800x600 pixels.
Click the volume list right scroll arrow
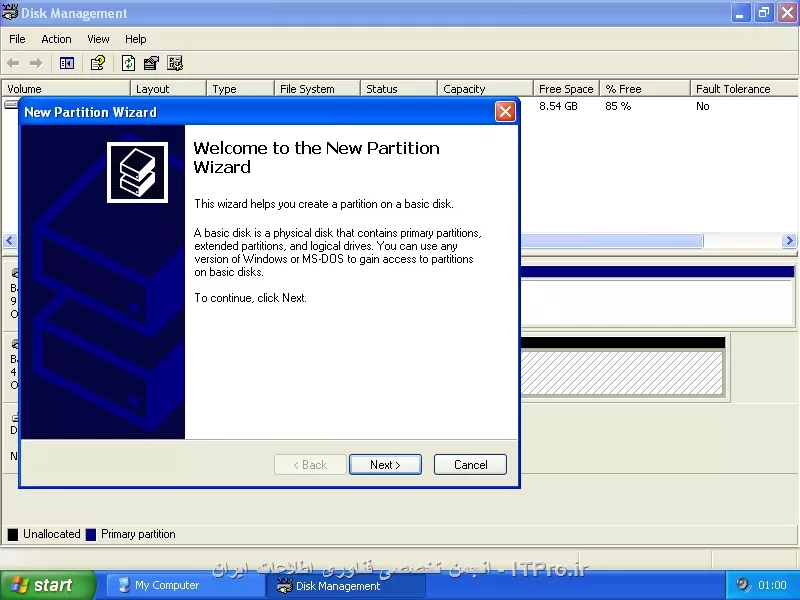point(789,240)
